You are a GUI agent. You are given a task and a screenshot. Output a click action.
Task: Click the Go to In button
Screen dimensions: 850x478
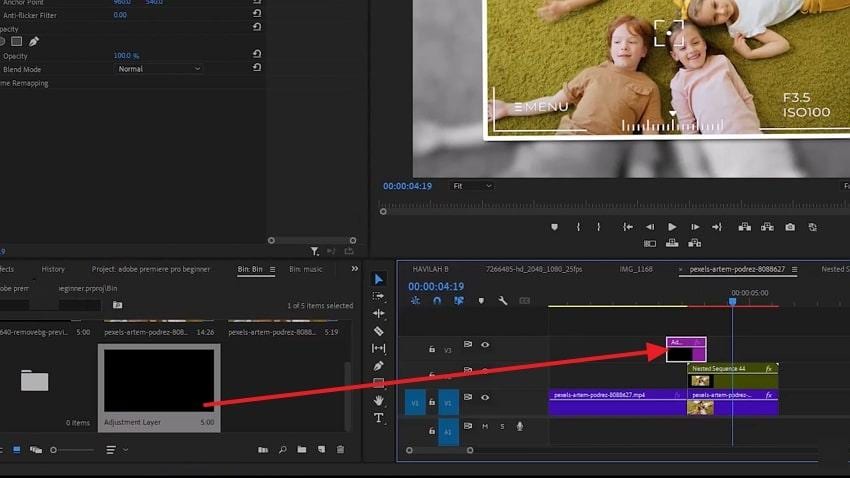tap(628, 227)
